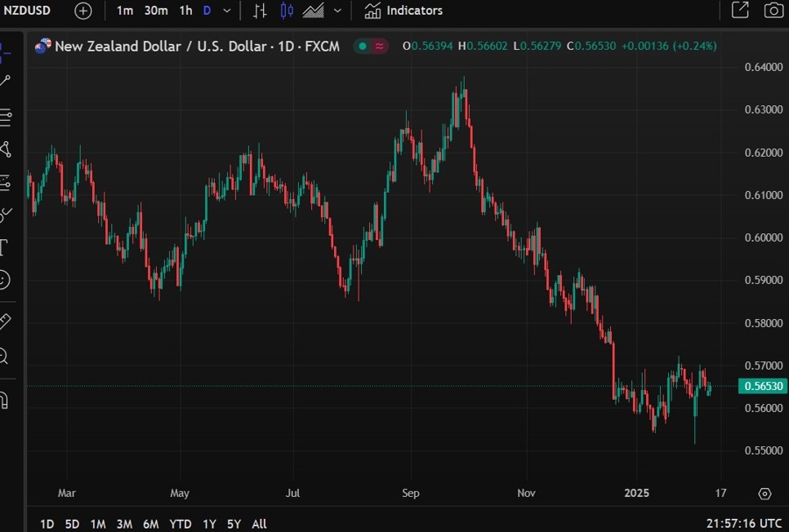Select the Text annotation tool

click(4, 246)
